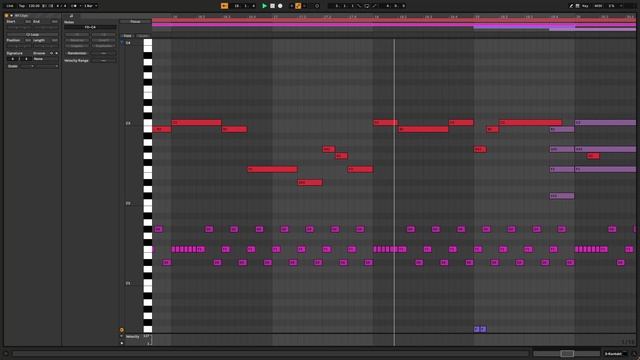Click the MIDI Arrangement Overdub plus icon
This screenshot has height=360, width=640.
[291, 6]
